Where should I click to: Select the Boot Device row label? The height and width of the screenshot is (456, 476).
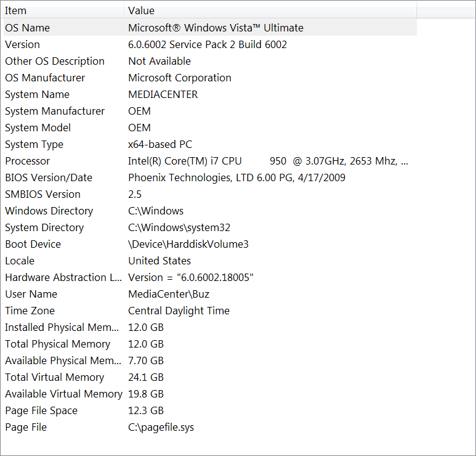pyautogui.click(x=33, y=244)
